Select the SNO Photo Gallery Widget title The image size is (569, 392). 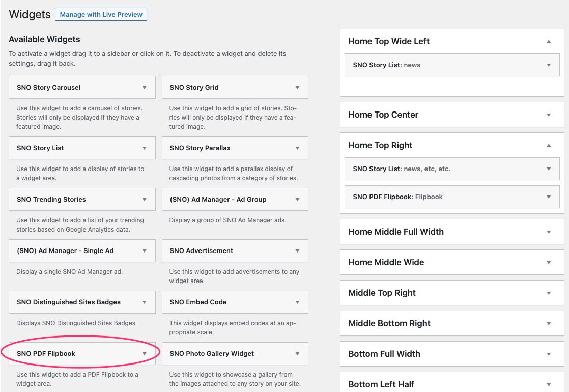pos(212,354)
